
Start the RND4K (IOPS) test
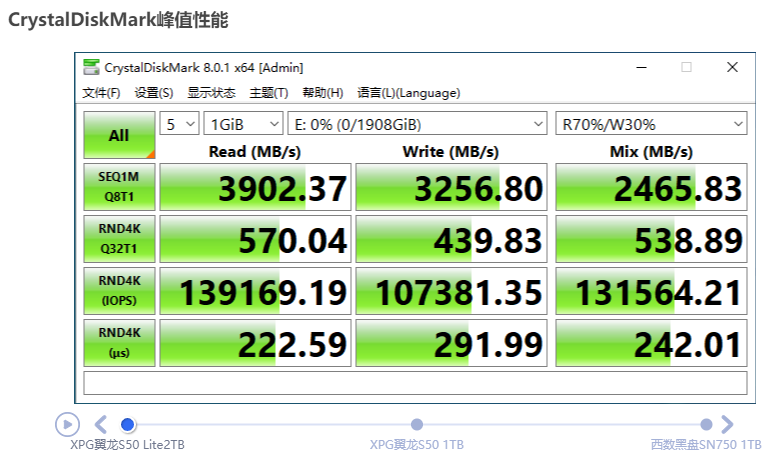(x=119, y=291)
